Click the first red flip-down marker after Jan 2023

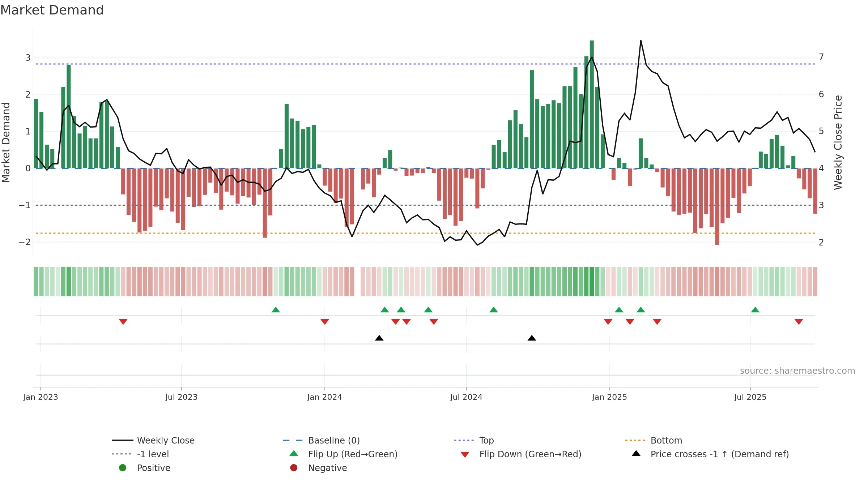click(x=123, y=322)
